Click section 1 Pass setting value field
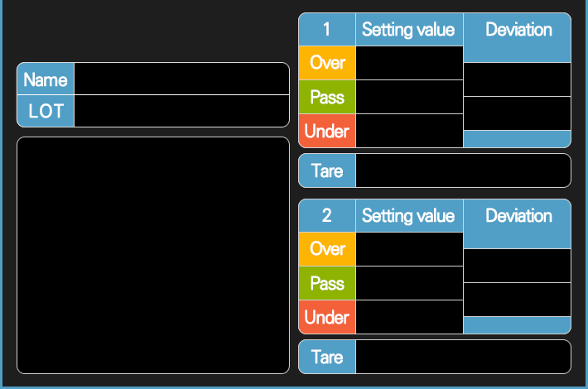This screenshot has height=389, width=588. click(409, 97)
